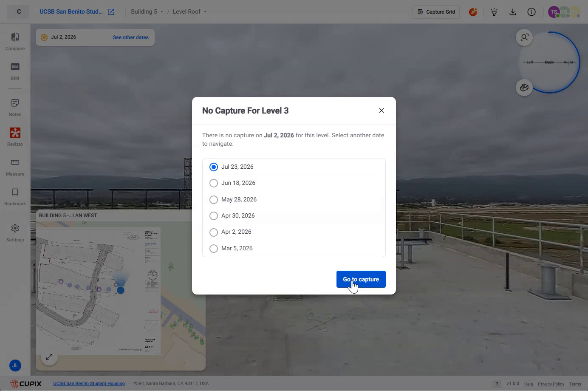Open the Building 5 dropdown
Screen dimensions: 588x391
[x=147, y=11]
